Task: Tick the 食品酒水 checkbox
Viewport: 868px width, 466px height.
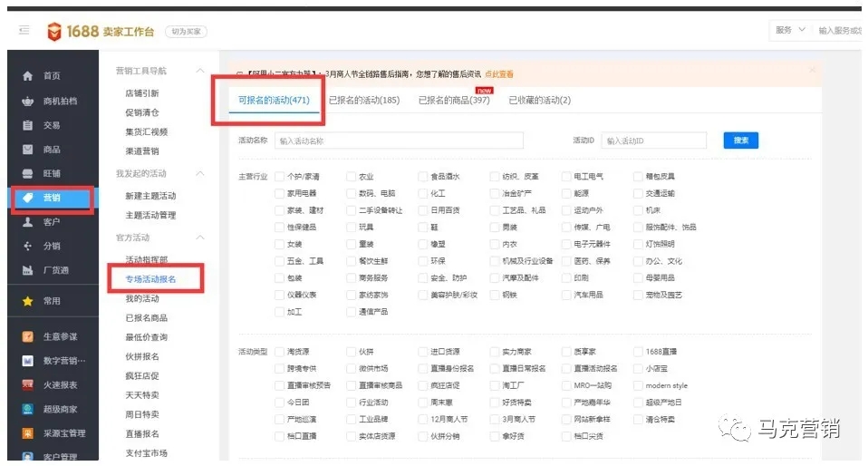Action: (x=423, y=177)
